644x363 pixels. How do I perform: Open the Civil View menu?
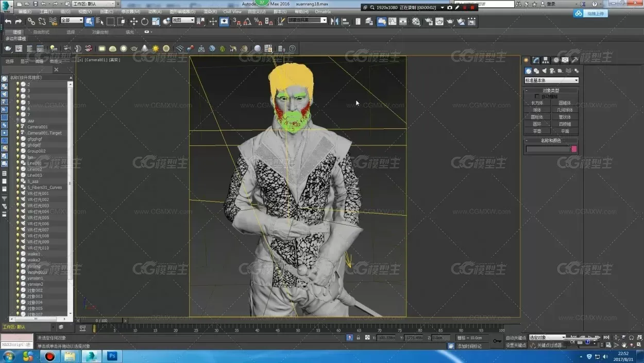pyautogui.click(x=232, y=11)
